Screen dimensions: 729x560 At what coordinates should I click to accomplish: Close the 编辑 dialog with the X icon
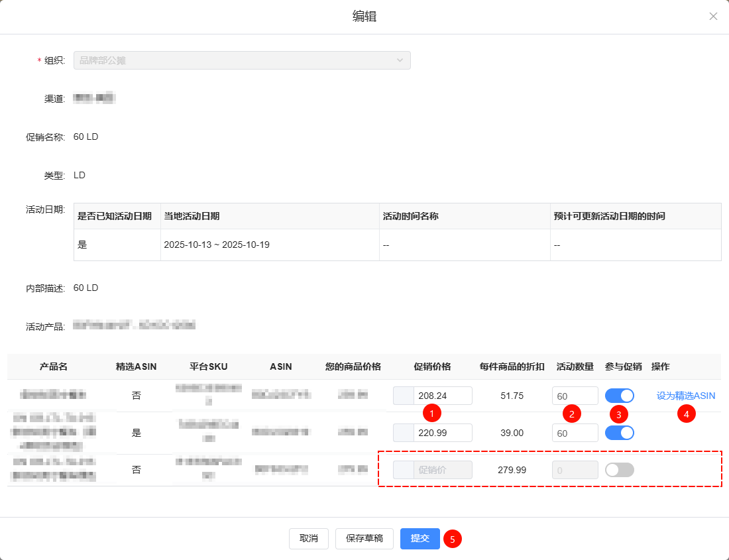pos(713,17)
